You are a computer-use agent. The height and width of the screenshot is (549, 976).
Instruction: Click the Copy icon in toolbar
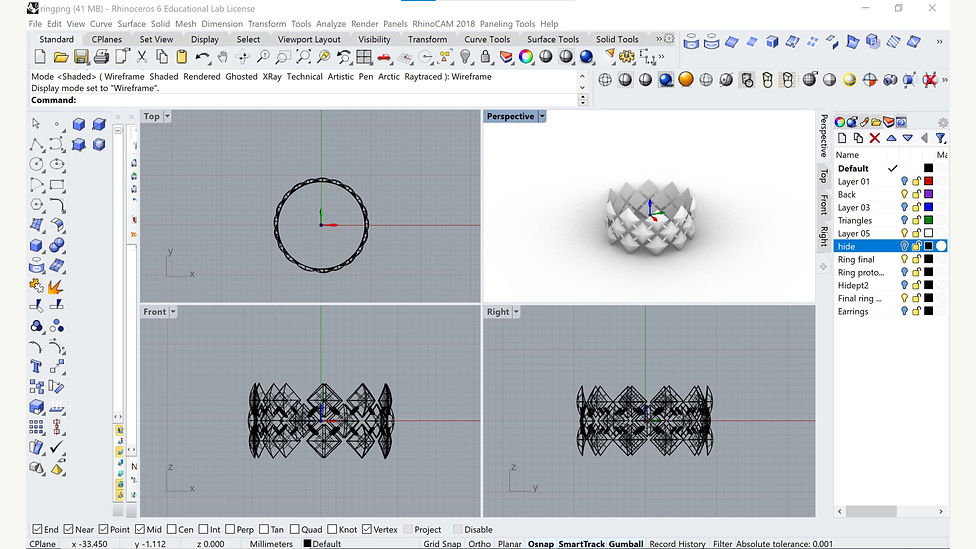coord(162,57)
